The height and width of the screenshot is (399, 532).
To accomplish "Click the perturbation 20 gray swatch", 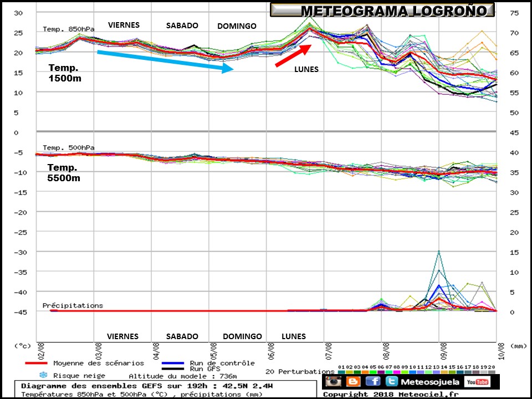I will pos(492,372).
